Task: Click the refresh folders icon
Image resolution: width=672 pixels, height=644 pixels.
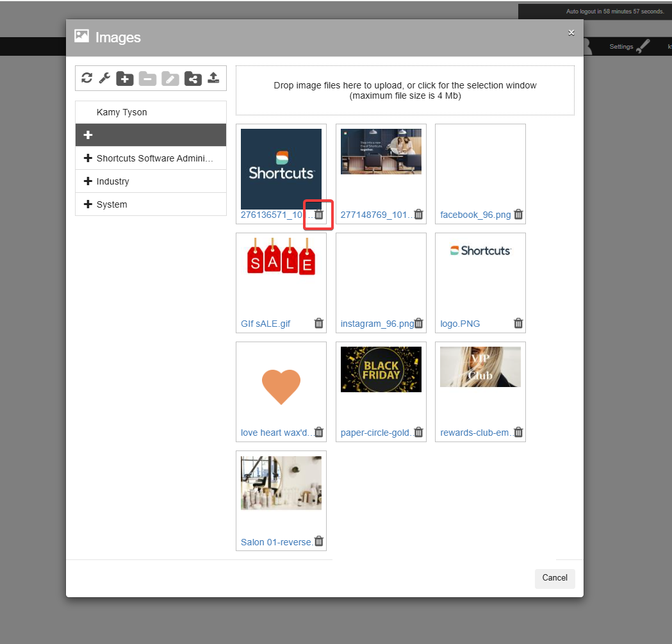Action: coord(87,78)
